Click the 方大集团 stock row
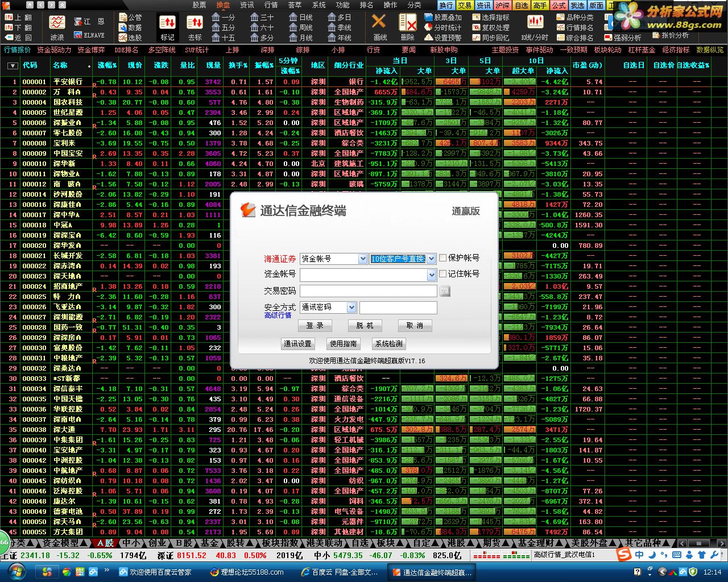The image size is (728, 582). tap(364, 532)
